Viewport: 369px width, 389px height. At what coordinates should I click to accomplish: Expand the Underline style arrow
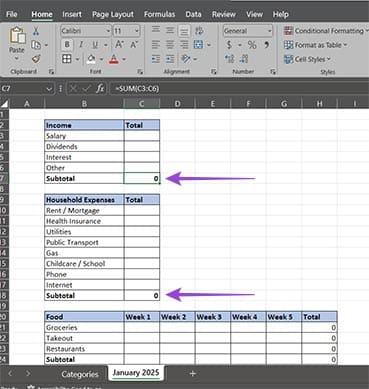coord(106,45)
